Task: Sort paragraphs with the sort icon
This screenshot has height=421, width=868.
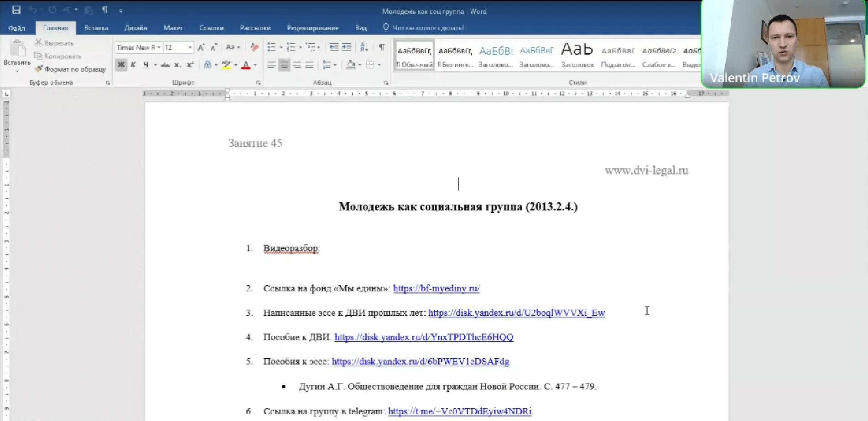Action: (364, 47)
